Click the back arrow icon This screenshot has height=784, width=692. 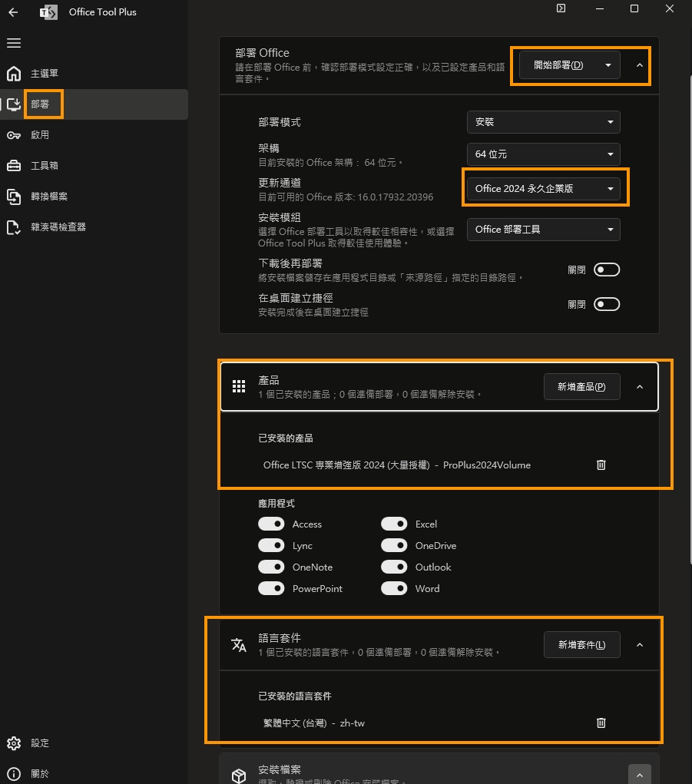[13, 12]
